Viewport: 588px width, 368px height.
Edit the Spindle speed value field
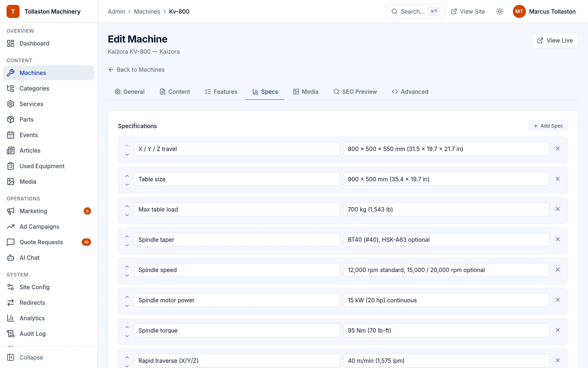click(446, 270)
